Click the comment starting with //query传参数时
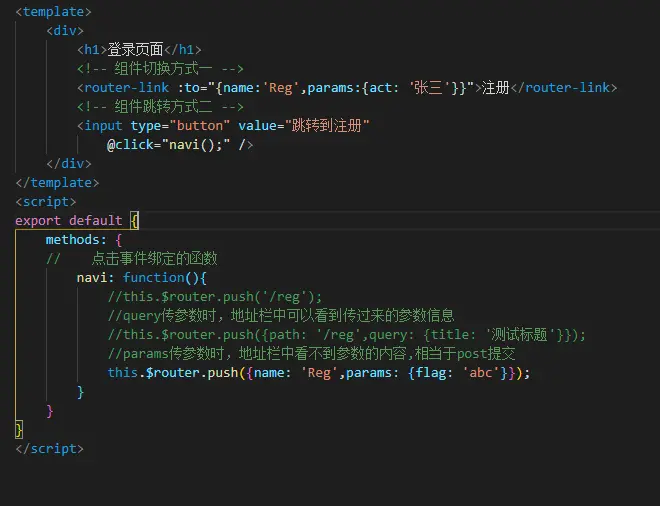Image resolution: width=660 pixels, height=506 pixels. pyautogui.click(x=281, y=316)
